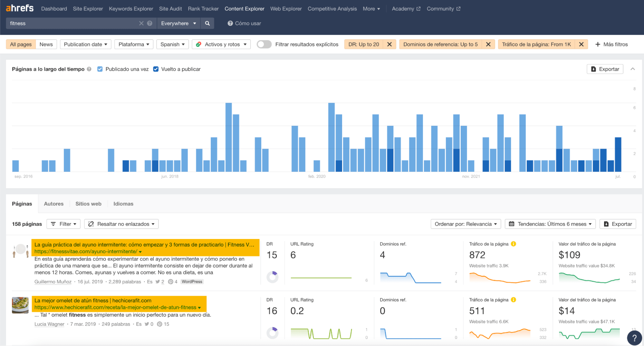644x346 pixels.
Task: Enable the Filtrar resultados explícitos toggle
Action: coord(264,44)
